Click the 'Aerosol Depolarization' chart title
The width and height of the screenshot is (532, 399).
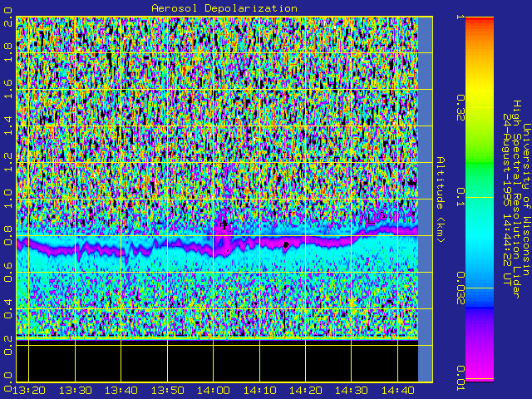pyautogui.click(x=224, y=8)
